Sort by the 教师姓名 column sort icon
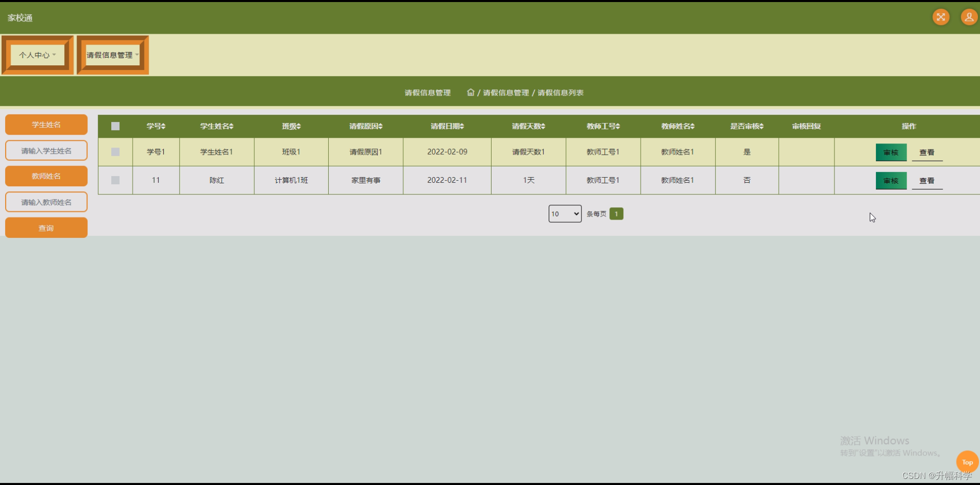Viewport: 980px width, 485px height. pos(692,126)
